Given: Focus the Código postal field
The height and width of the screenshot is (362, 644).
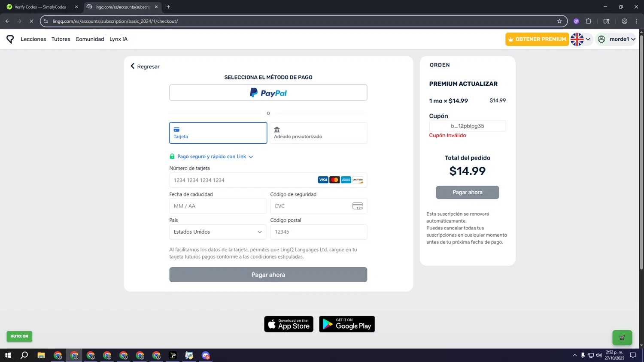Looking at the screenshot, I should (x=319, y=232).
